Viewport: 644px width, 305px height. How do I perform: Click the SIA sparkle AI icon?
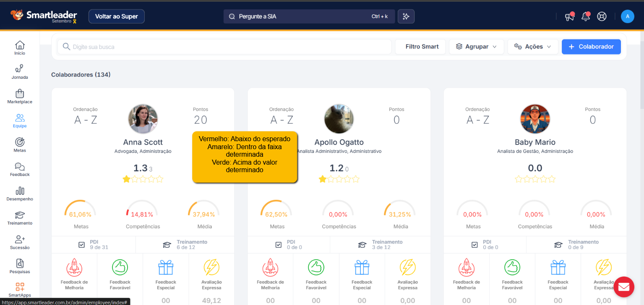point(406,17)
